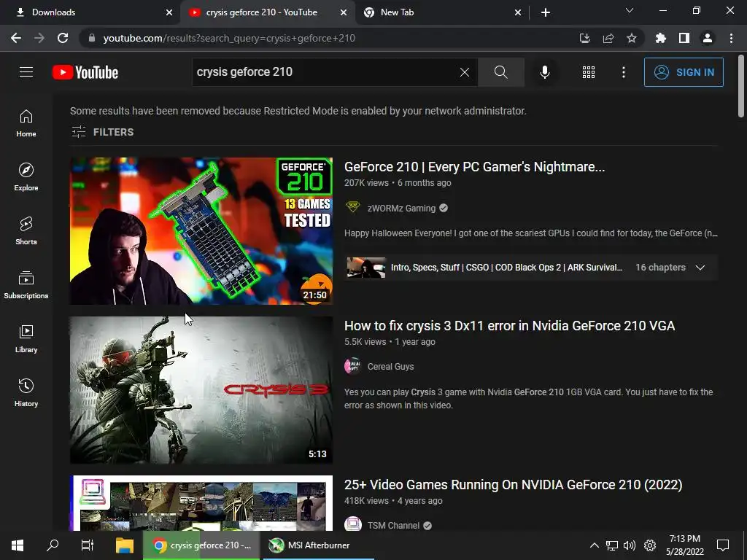Open Library in the sidebar
Viewport: 747px width, 560px height.
click(26, 338)
